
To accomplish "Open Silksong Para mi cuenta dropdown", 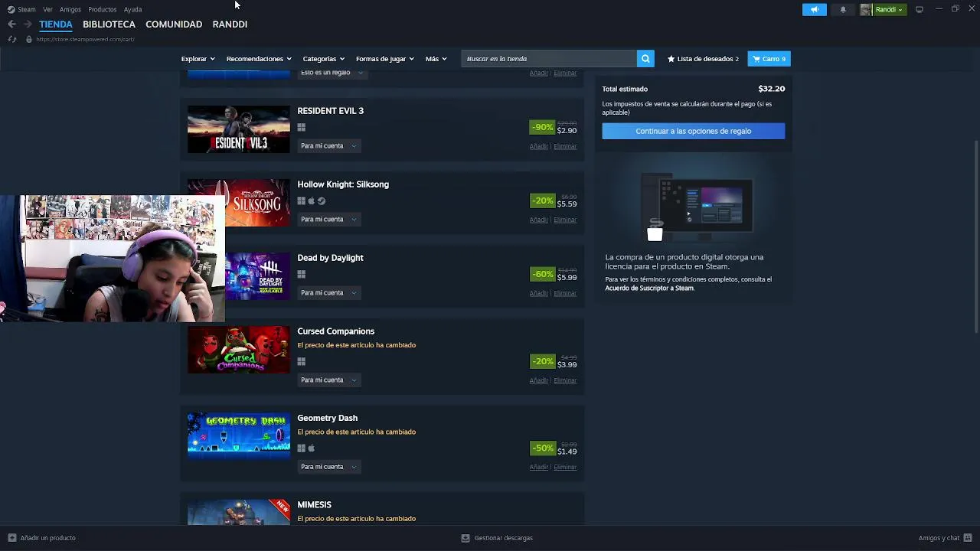I will pos(328,219).
